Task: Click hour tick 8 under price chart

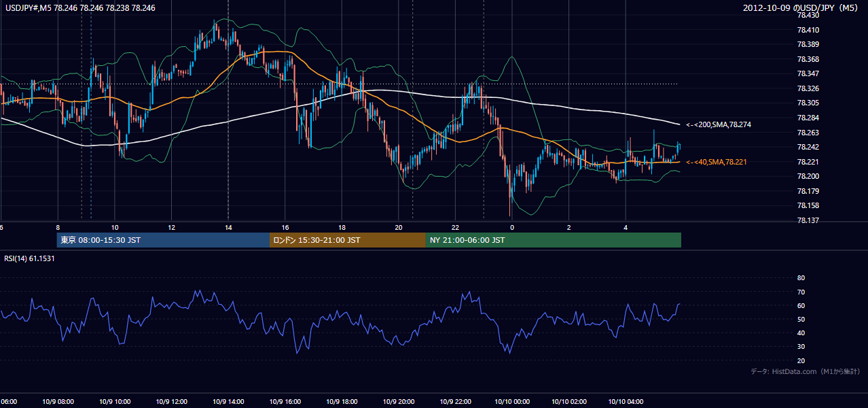Action: pos(58,228)
